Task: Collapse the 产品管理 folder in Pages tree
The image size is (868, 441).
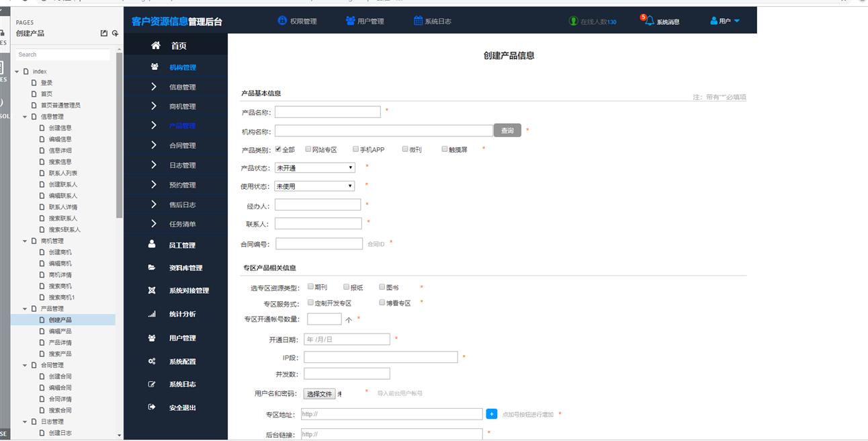Action: (x=25, y=309)
